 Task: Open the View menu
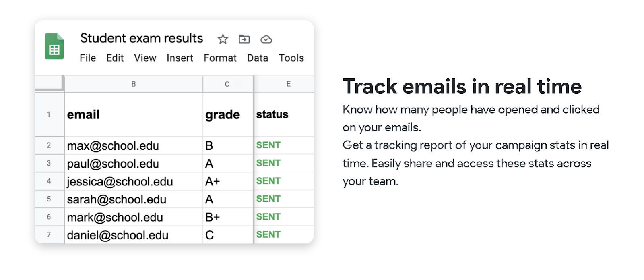tap(145, 58)
